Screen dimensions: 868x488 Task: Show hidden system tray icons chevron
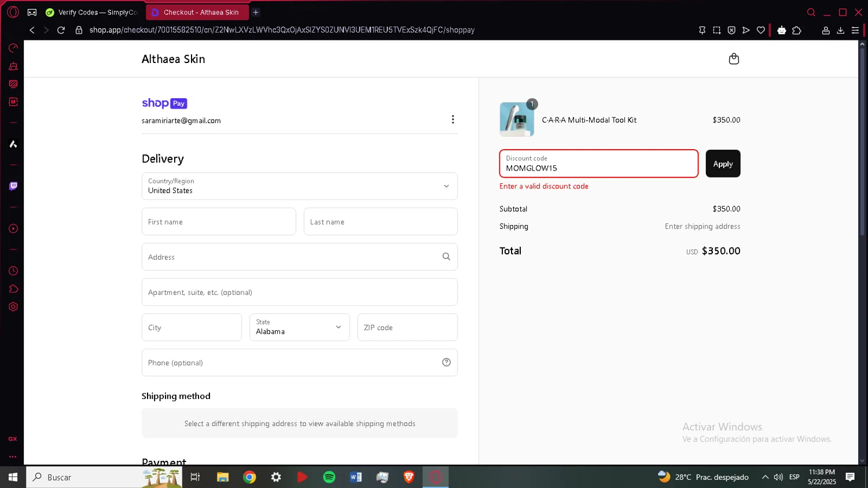(x=765, y=477)
